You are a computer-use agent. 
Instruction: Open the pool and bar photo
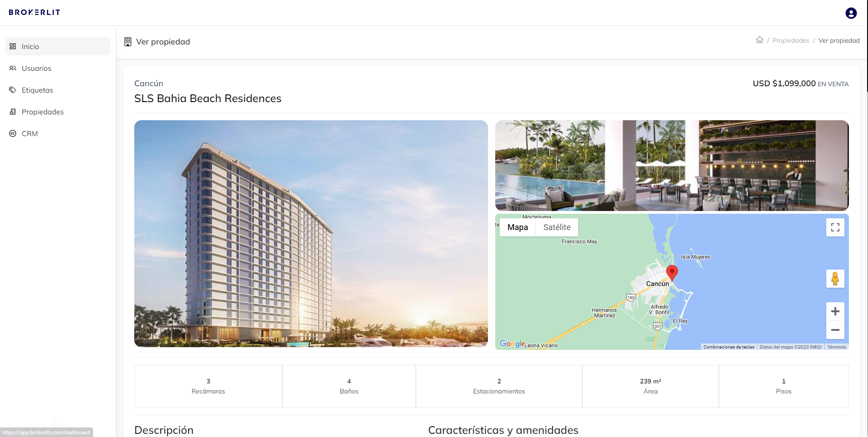[x=672, y=166]
